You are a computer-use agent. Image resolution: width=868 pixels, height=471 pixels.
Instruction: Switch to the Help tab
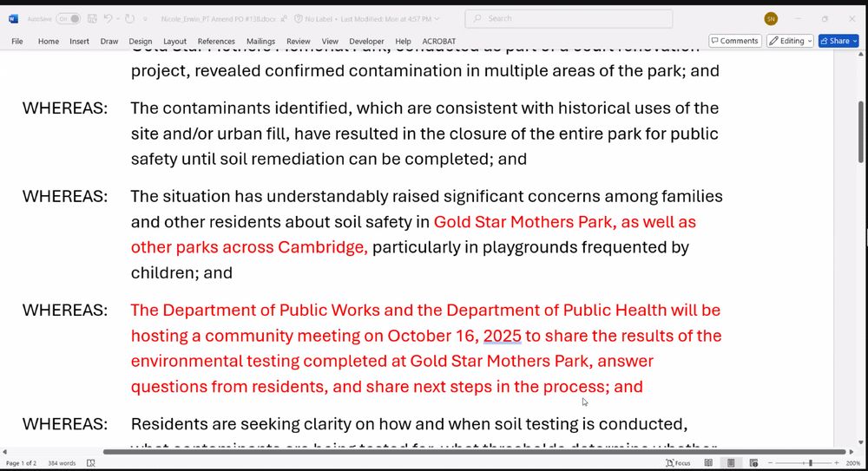[x=403, y=41]
